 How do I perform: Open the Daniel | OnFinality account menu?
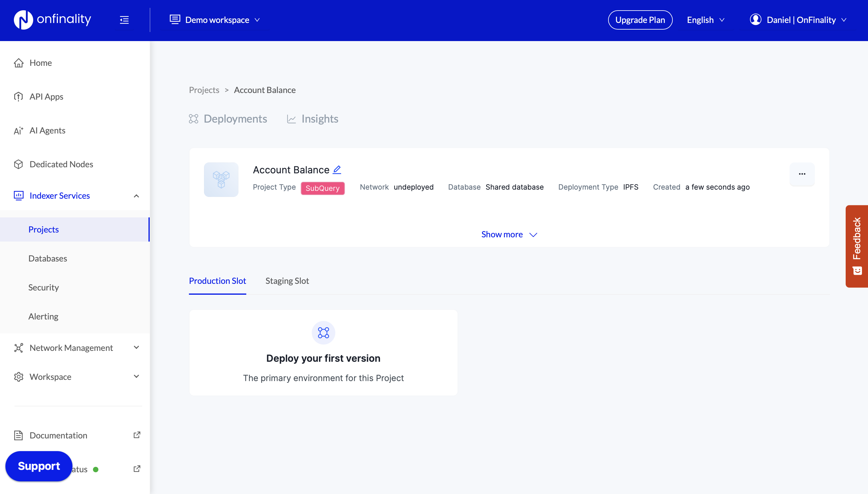coord(798,20)
